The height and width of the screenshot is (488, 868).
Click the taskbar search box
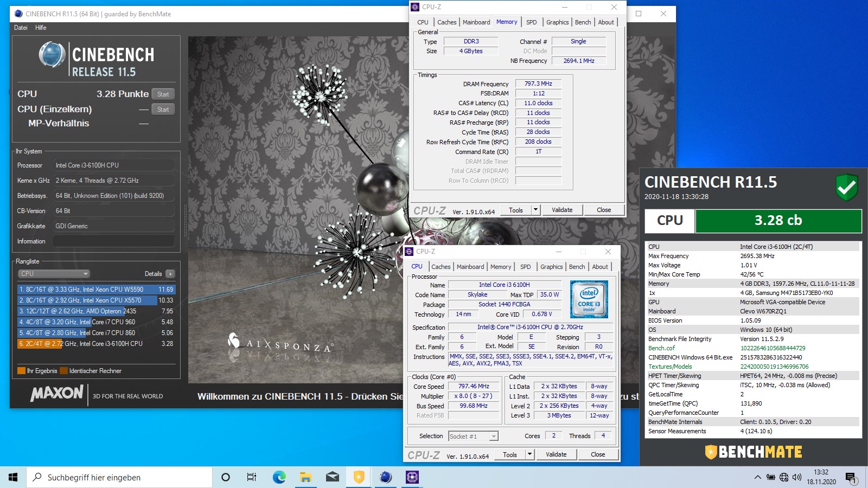click(x=119, y=477)
